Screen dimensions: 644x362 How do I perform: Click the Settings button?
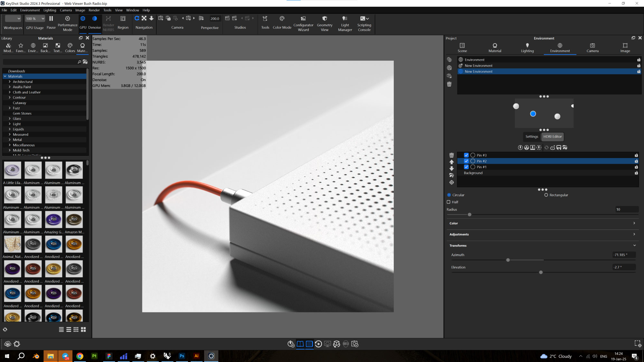click(532, 136)
